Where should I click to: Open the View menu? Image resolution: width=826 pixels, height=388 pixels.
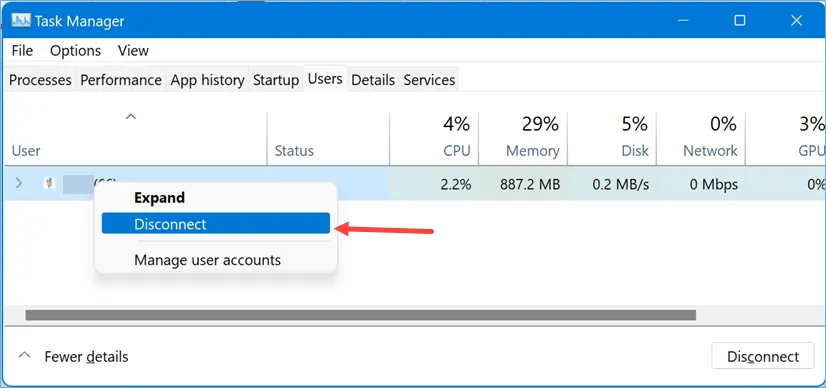(x=133, y=51)
